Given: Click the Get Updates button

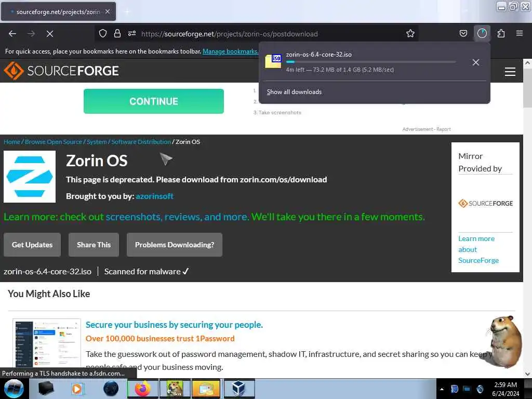Looking at the screenshot, I should point(32,245).
